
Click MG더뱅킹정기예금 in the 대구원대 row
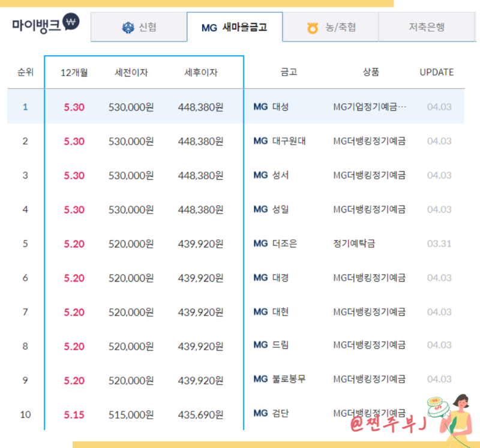tap(370, 141)
